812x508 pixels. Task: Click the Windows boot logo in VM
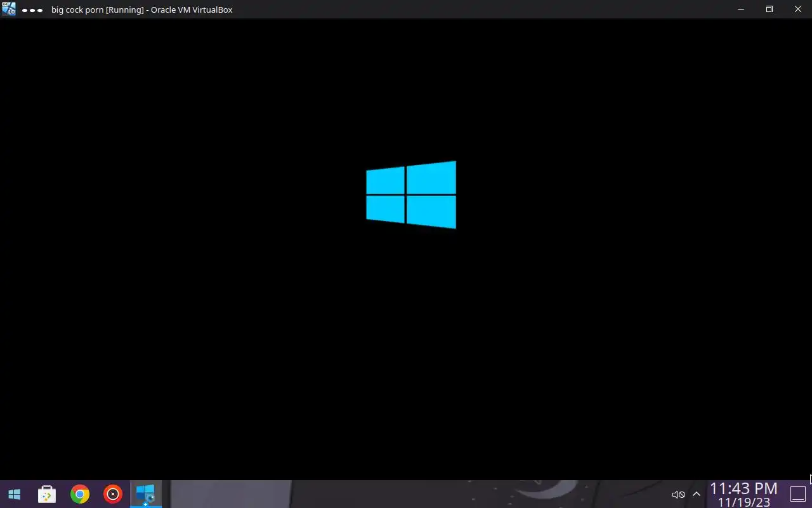[x=411, y=194]
